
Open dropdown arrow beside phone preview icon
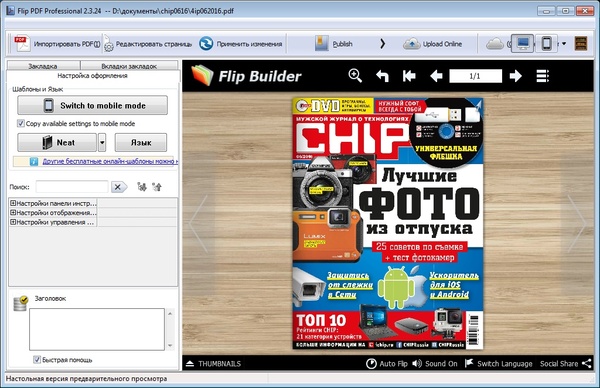pos(564,44)
